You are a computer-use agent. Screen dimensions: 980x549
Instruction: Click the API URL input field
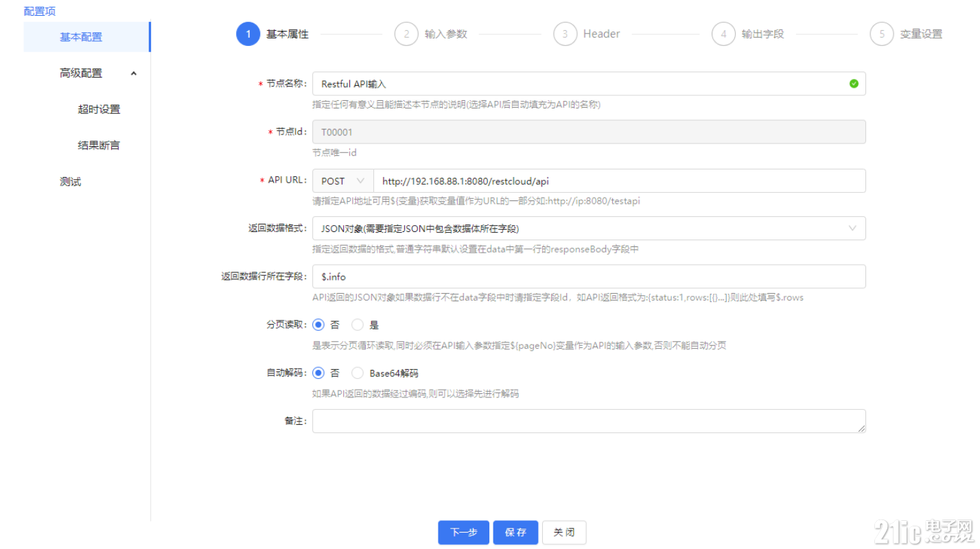(620, 181)
